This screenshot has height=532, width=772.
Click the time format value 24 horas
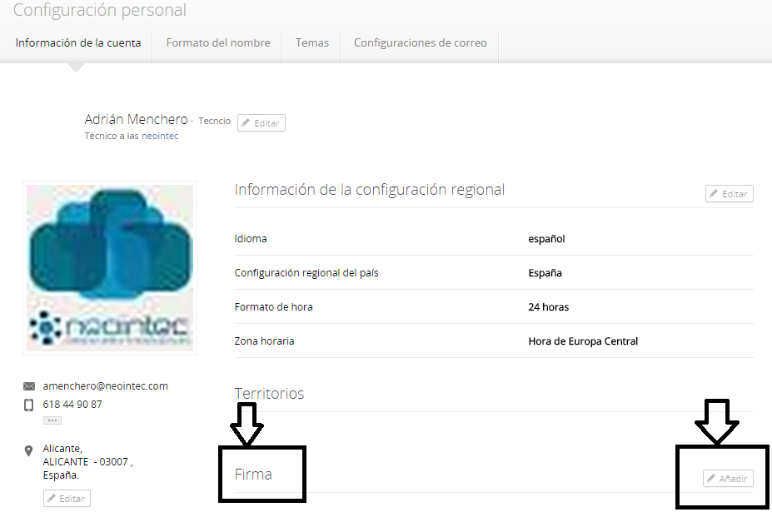click(x=549, y=307)
